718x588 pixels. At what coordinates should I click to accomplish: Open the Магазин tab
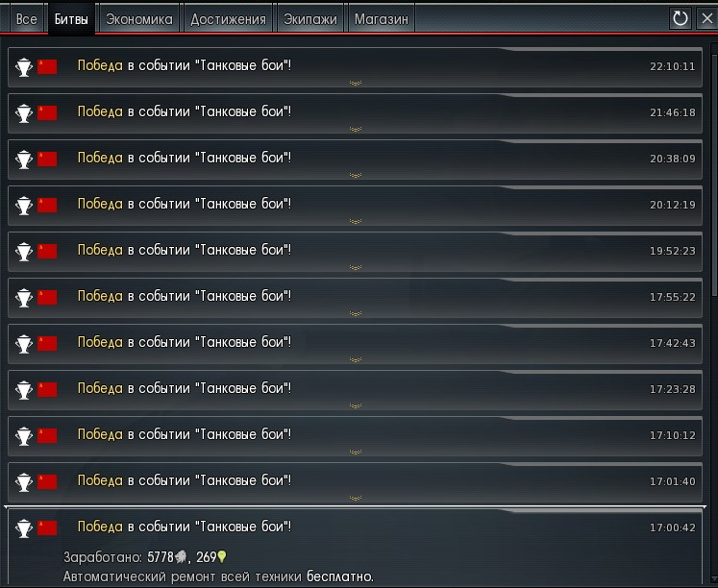(x=382, y=19)
